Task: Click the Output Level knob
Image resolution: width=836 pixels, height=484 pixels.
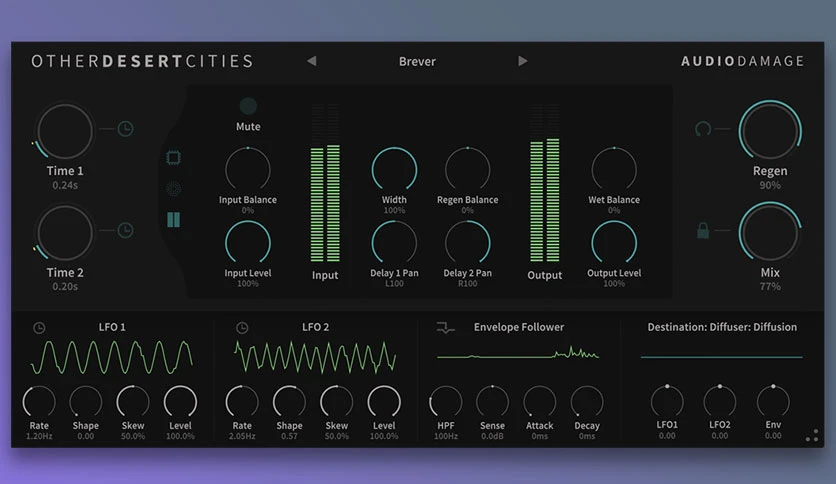Action: point(614,243)
